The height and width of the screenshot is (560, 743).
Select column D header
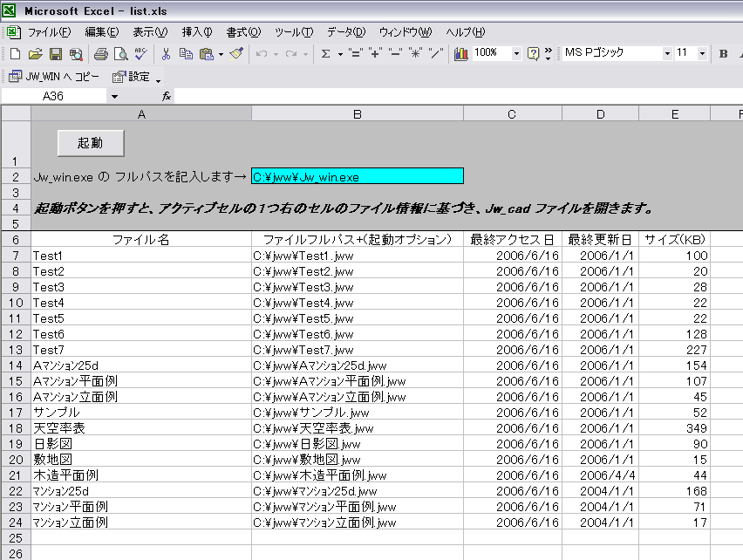pyautogui.click(x=600, y=114)
